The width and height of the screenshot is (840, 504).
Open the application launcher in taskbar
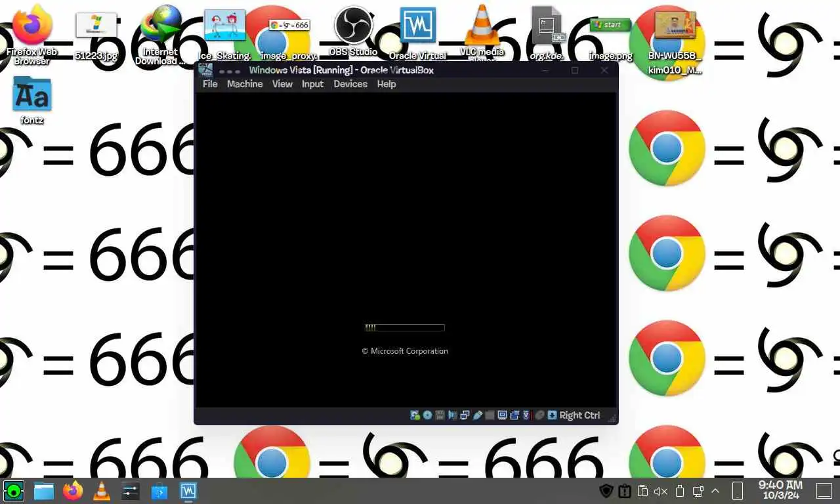14,490
